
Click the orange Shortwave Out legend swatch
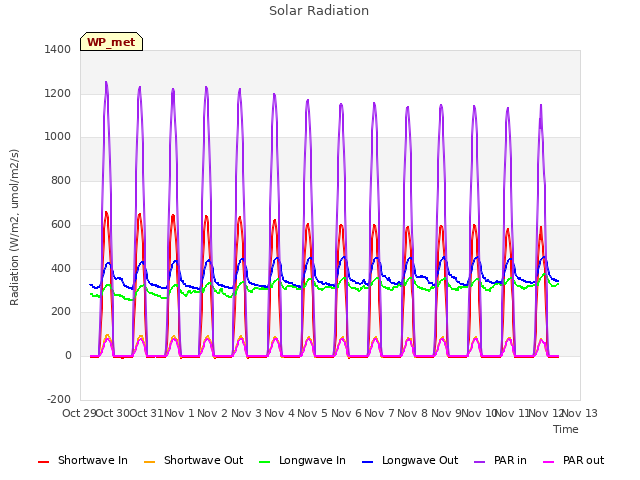point(149,462)
